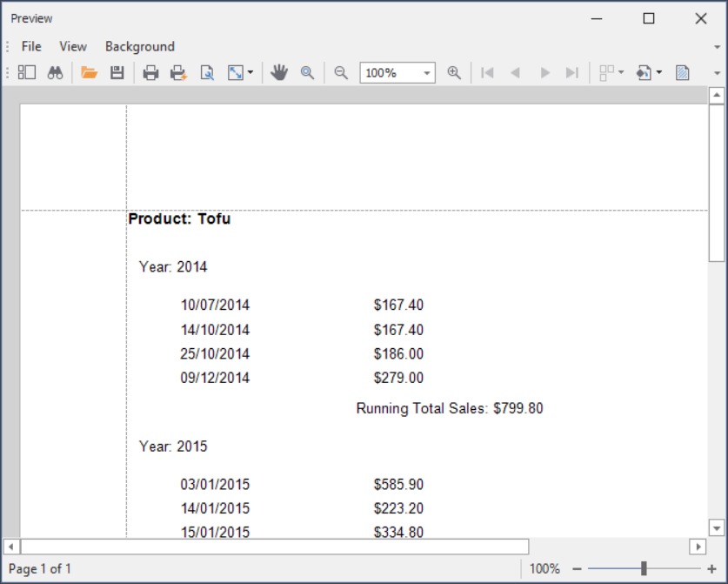Open Page Setup icon

pos(207,73)
